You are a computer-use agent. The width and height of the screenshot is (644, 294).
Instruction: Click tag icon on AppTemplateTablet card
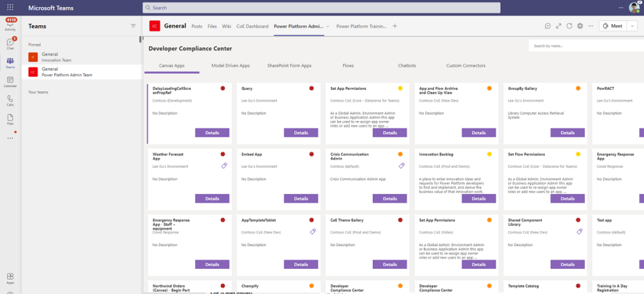(313, 232)
